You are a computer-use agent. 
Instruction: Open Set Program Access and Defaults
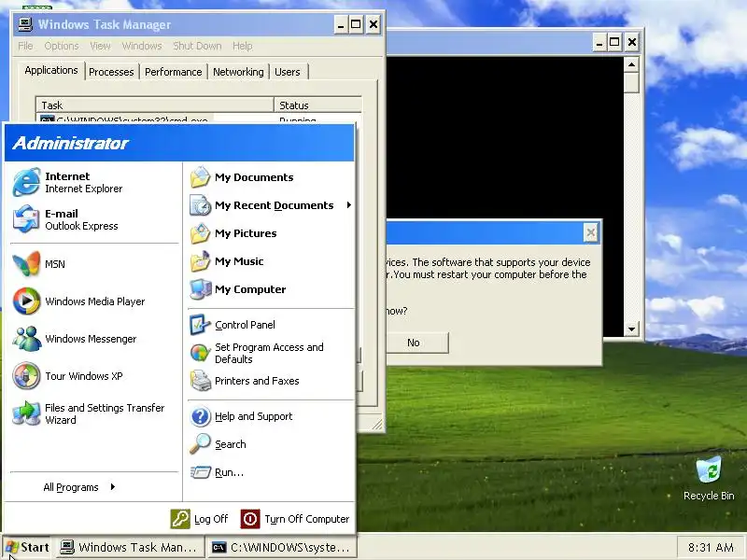271,353
